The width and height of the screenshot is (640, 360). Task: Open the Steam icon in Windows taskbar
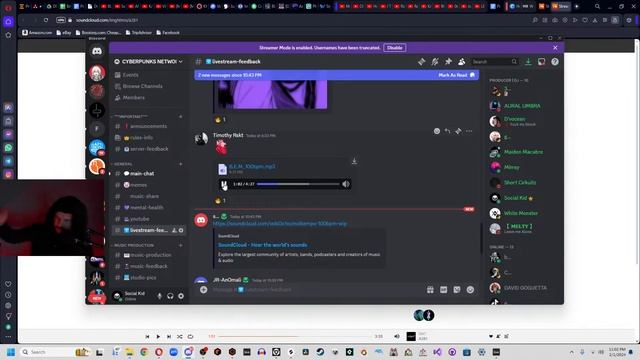coord(320,352)
